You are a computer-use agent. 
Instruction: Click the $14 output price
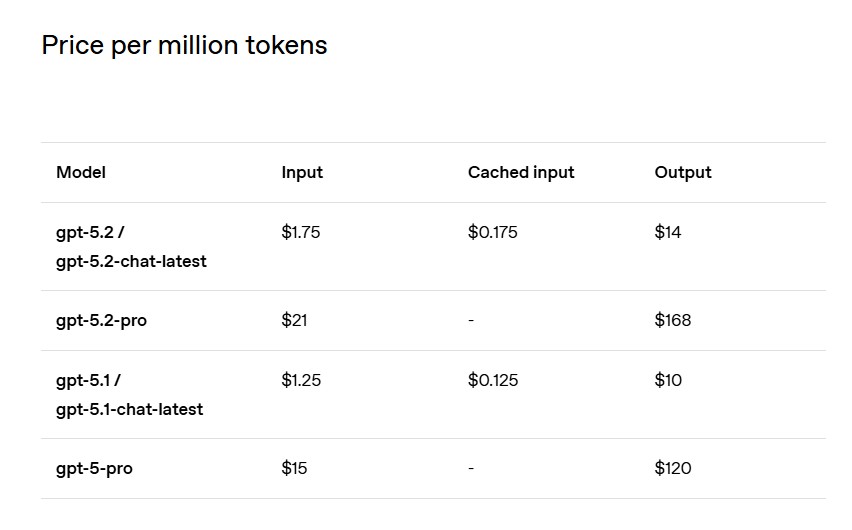(668, 232)
